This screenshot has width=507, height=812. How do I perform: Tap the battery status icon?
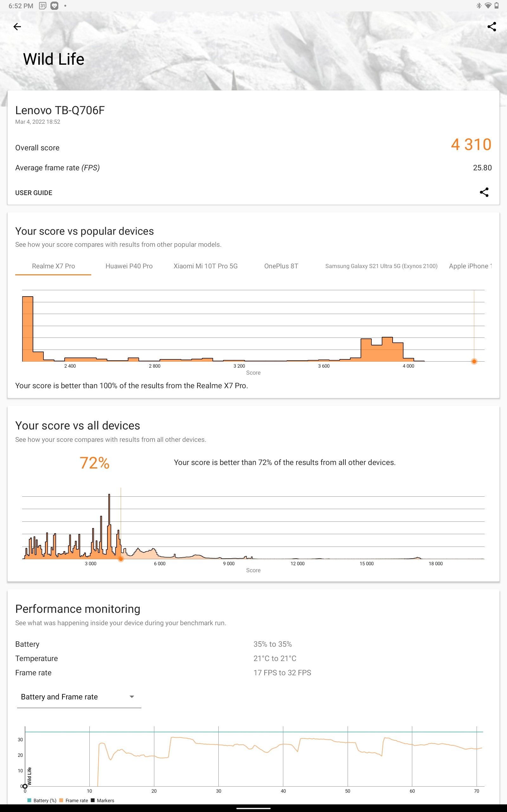pos(497,6)
